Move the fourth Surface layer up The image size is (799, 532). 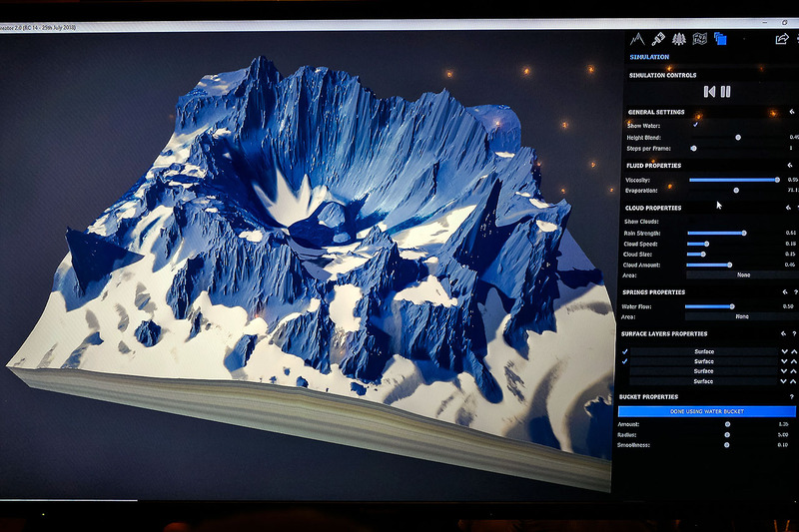coord(793,381)
